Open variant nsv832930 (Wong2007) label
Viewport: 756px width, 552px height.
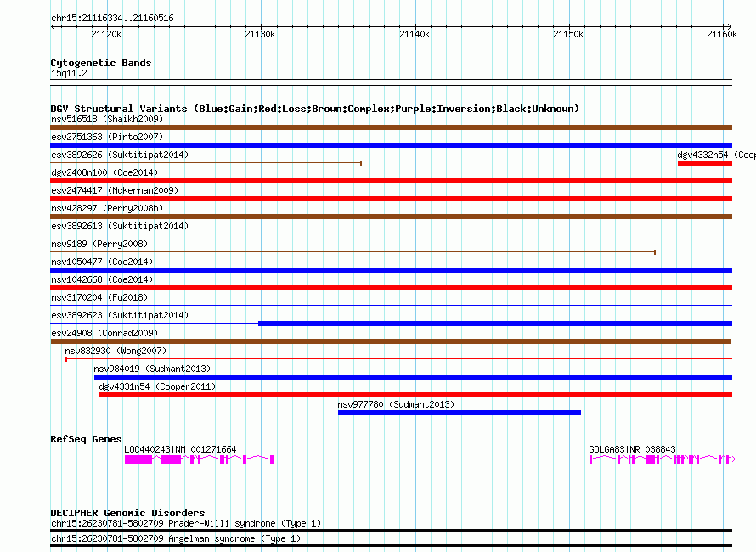(116, 351)
